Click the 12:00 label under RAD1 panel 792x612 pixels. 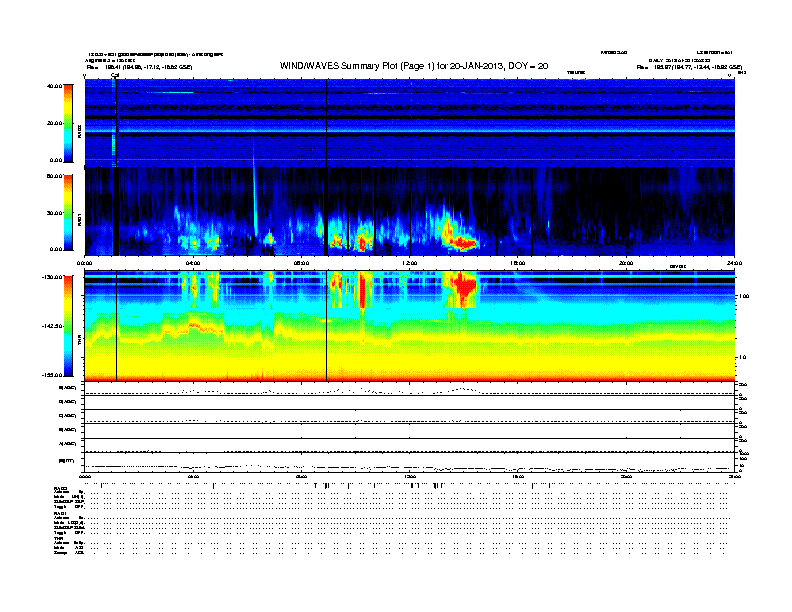tap(410, 263)
